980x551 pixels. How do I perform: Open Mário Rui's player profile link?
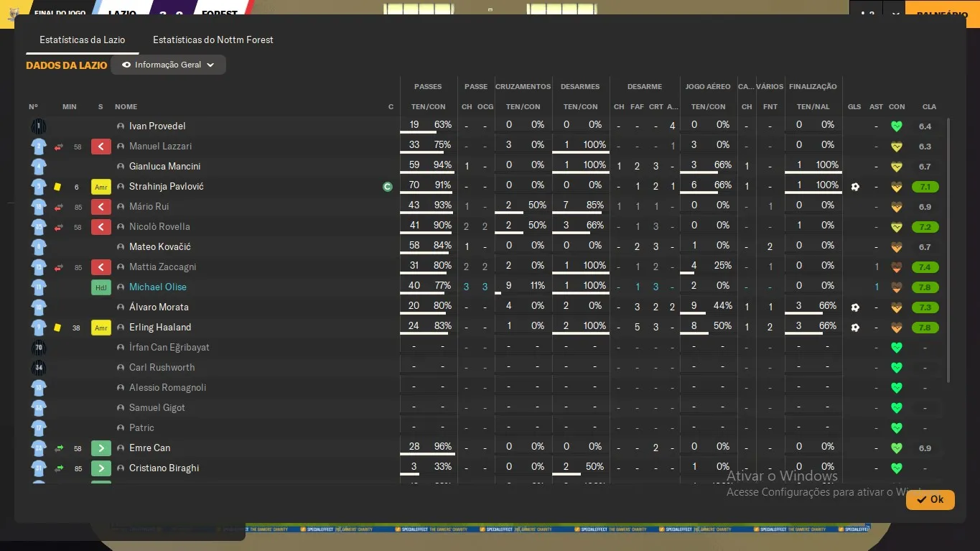(149, 206)
